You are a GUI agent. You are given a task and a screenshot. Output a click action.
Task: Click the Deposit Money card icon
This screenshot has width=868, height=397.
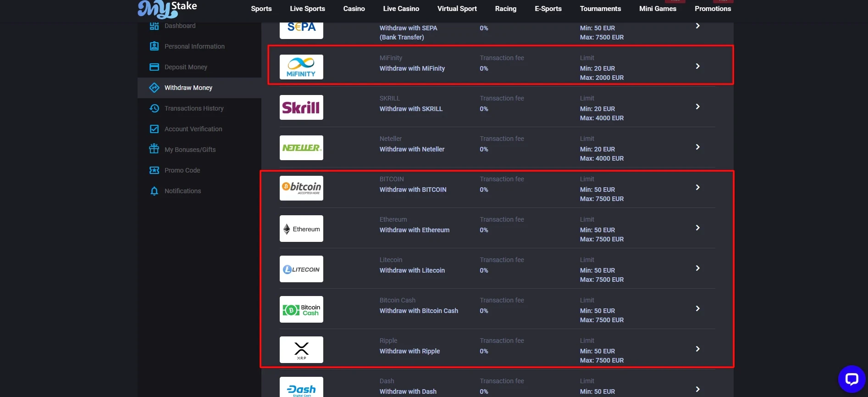pyautogui.click(x=154, y=67)
